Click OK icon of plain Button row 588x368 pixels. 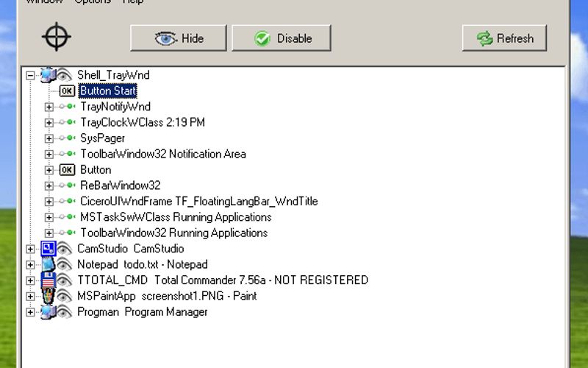tap(67, 170)
